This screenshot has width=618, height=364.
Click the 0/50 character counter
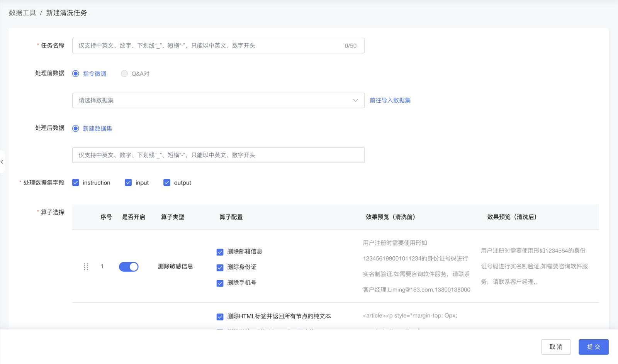pos(351,46)
